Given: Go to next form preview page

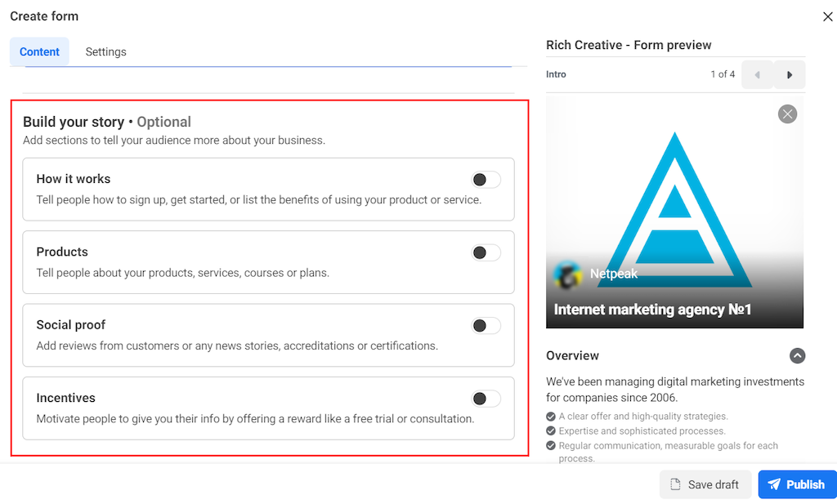Looking at the screenshot, I should [790, 75].
